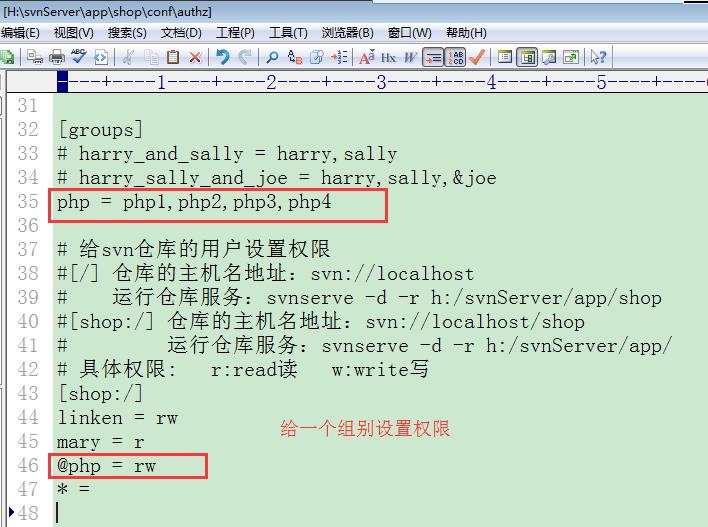Viewport: 708px width, 527px height.
Task: Open Find with the magnifier icon
Action: point(272,57)
